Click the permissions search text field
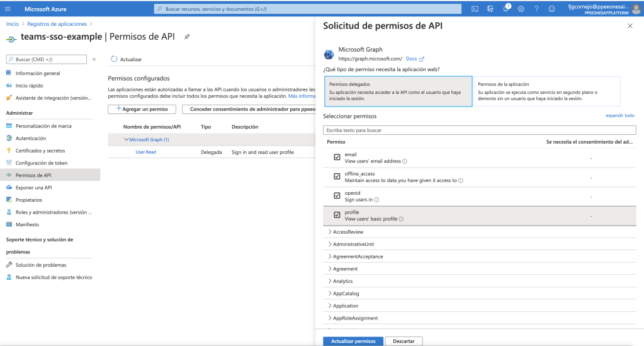The height and width of the screenshot is (346, 644). click(479, 130)
